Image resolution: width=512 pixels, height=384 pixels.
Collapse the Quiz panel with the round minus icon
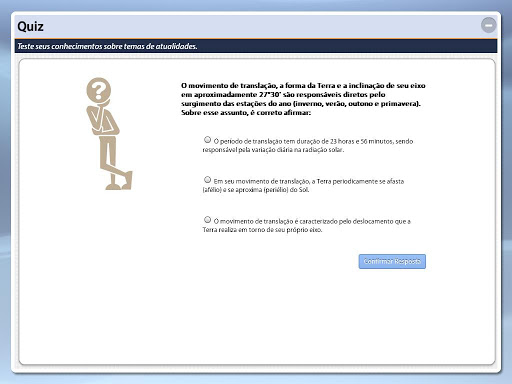coord(488,25)
